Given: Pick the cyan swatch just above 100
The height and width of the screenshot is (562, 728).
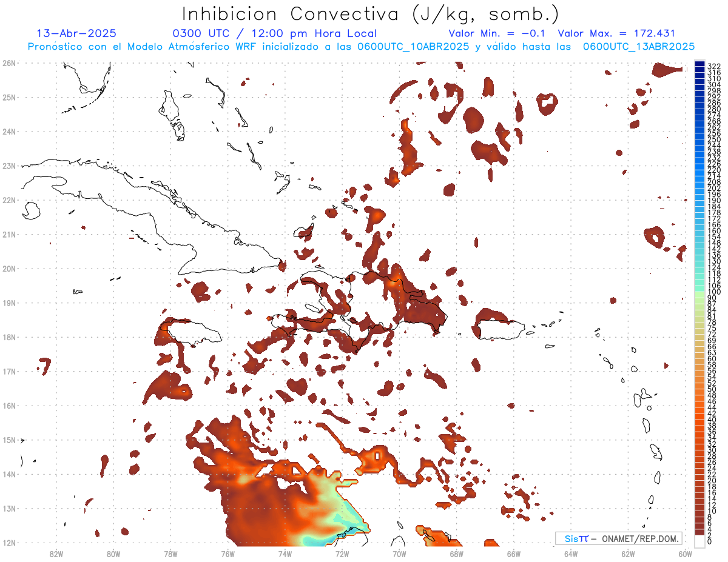Looking at the screenshot, I should pyautogui.click(x=699, y=289).
